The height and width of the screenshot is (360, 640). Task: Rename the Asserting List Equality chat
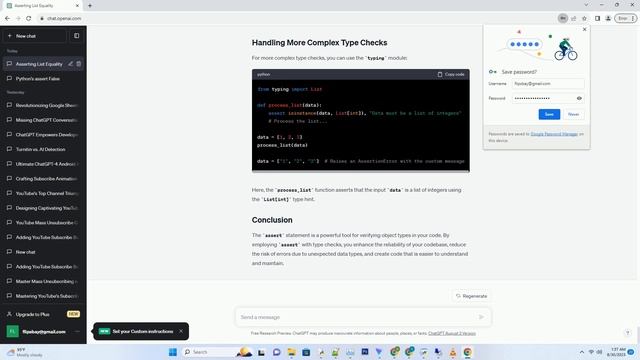(x=71, y=64)
